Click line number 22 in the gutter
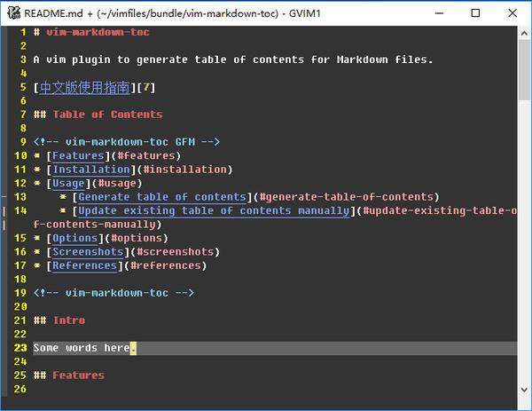This screenshot has width=532, height=411. pos(20,335)
